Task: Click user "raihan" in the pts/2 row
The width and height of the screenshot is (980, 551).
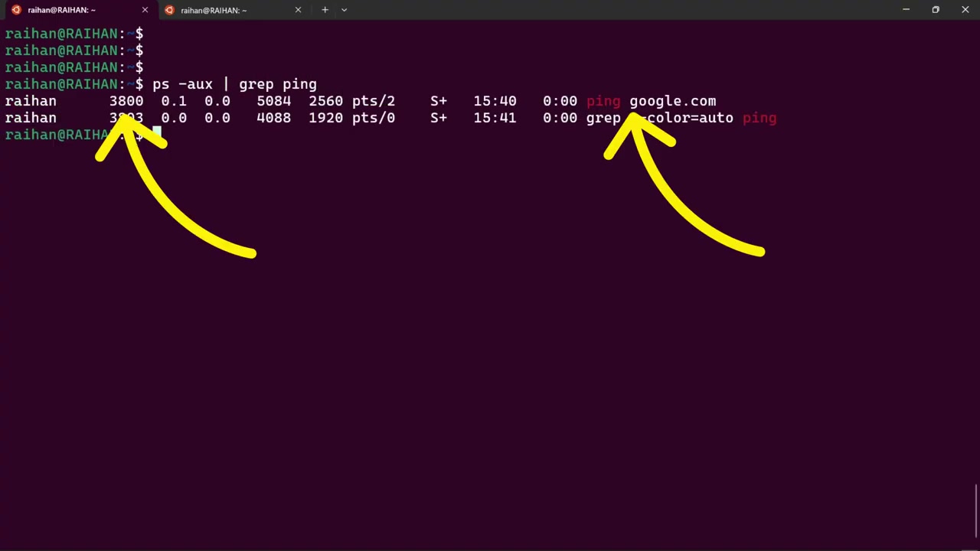Action: click(x=31, y=101)
